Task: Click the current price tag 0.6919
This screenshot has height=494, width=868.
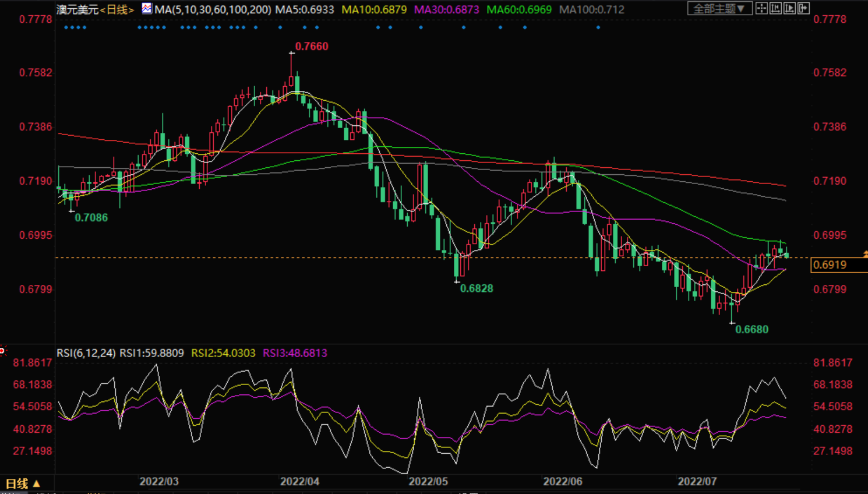Action: [830, 265]
